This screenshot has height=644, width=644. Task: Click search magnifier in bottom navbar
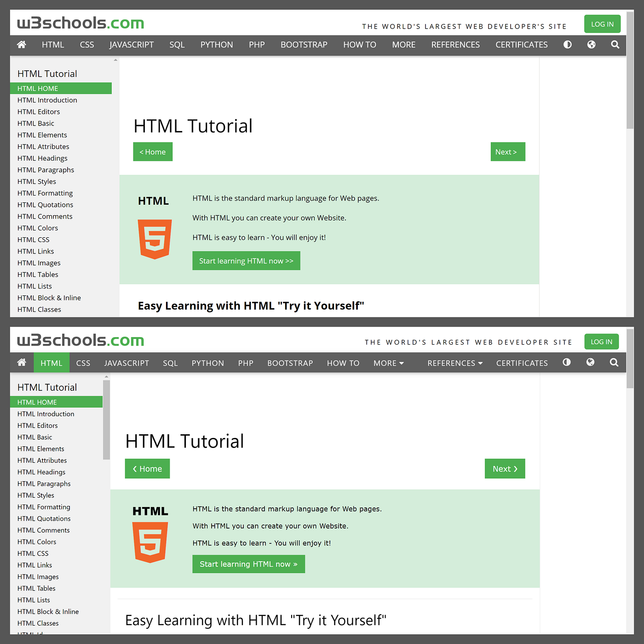tap(614, 362)
